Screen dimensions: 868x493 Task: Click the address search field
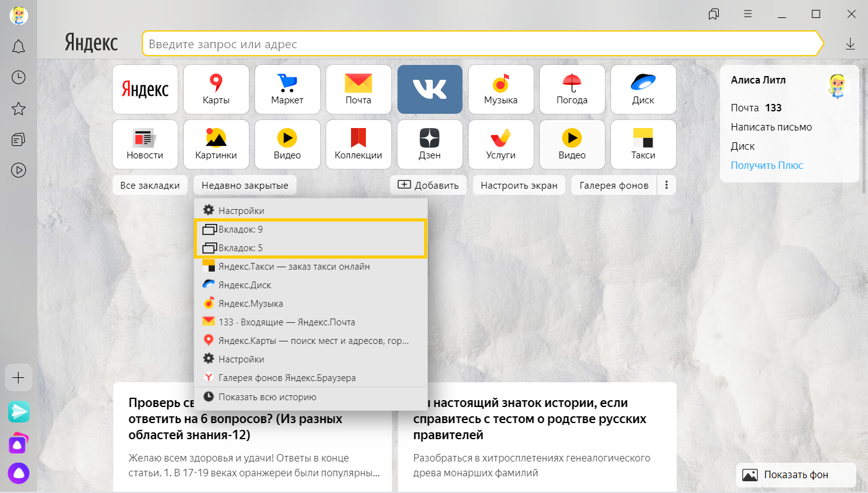pos(483,44)
